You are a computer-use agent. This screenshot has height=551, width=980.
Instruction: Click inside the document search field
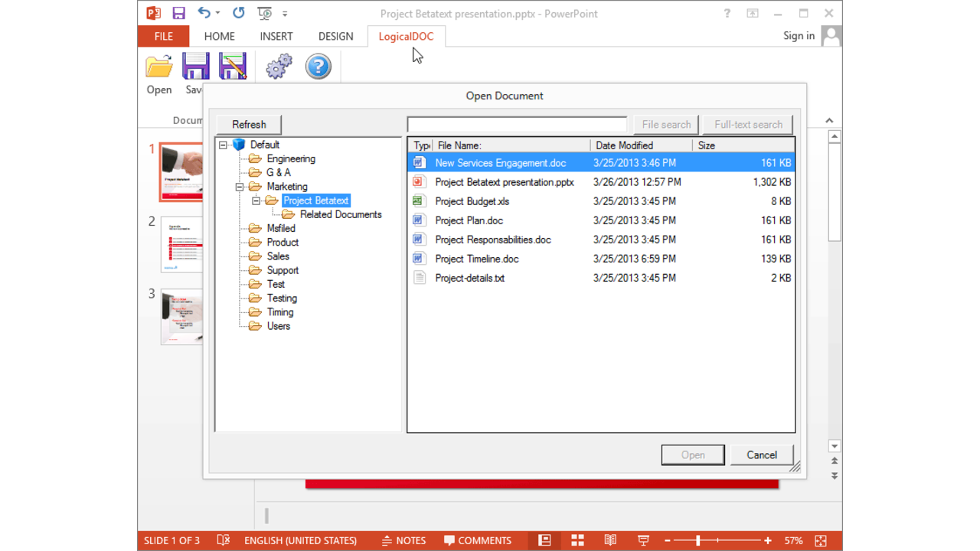(x=517, y=124)
